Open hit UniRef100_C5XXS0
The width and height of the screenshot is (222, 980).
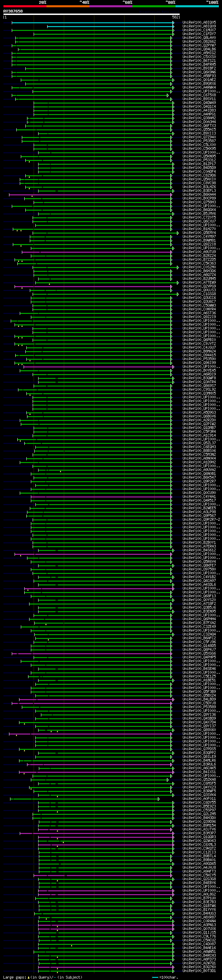click(199, 57)
